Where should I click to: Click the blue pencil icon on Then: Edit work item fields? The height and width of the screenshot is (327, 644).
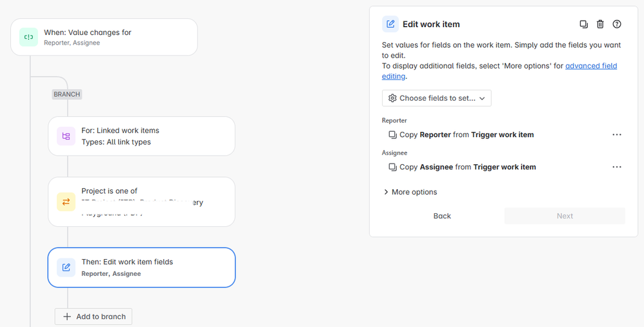point(66,268)
